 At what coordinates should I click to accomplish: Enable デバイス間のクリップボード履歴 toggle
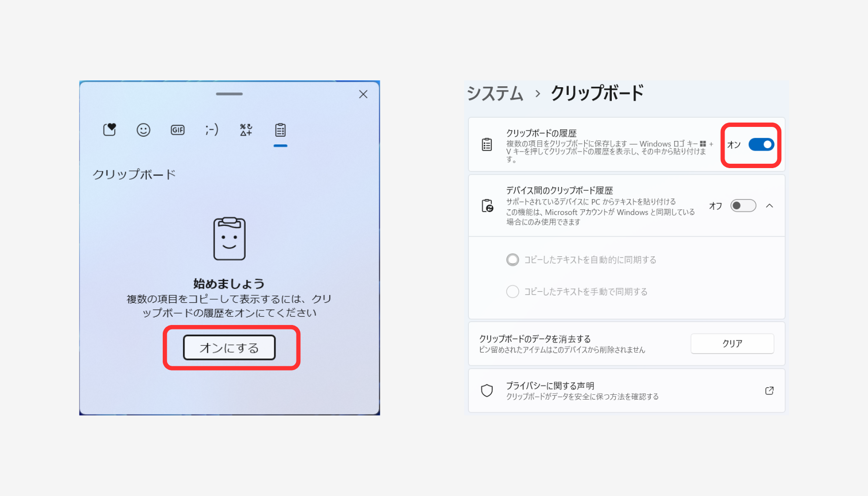click(x=743, y=206)
